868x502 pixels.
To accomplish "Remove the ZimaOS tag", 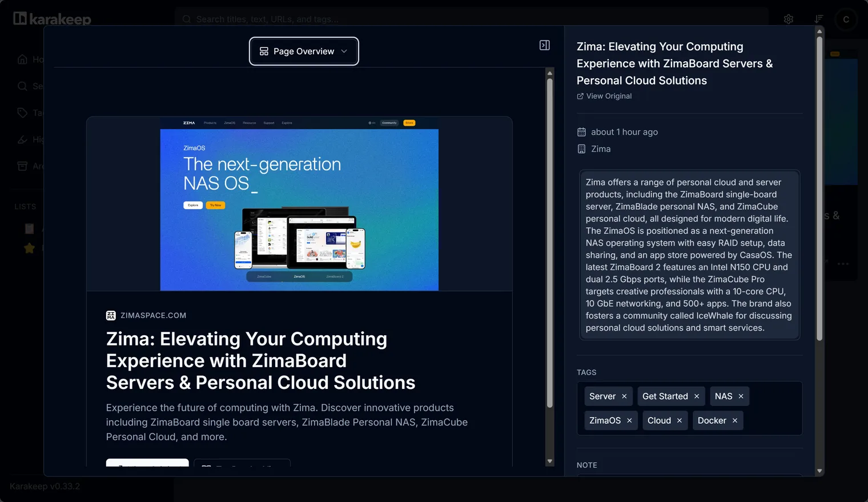I will [x=629, y=420].
